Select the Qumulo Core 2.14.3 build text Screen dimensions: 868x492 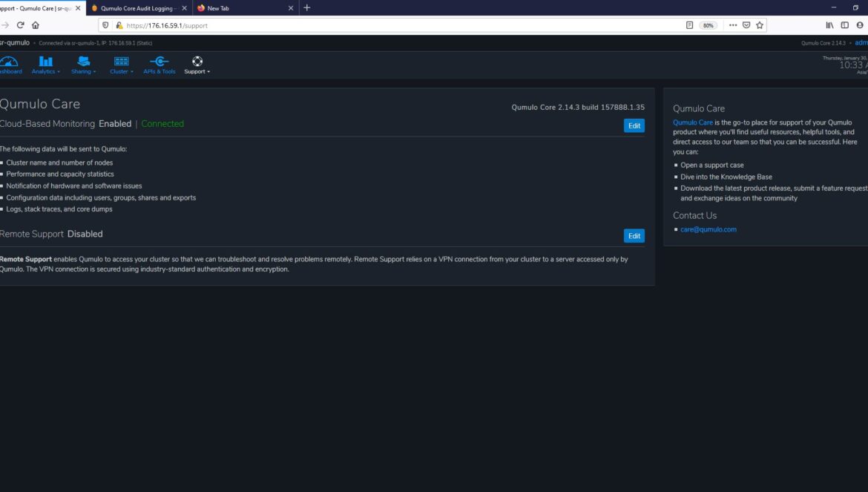(578, 108)
